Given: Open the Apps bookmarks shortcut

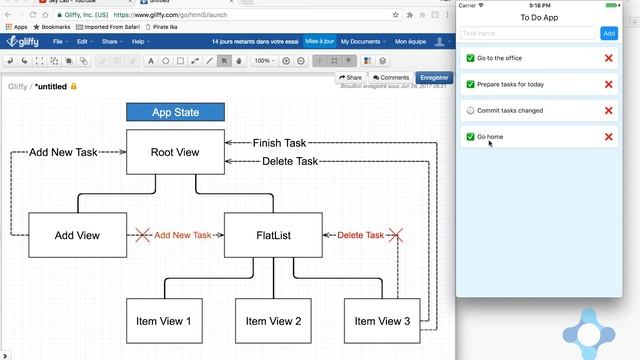Looking at the screenshot, I should (x=16, y=27).
